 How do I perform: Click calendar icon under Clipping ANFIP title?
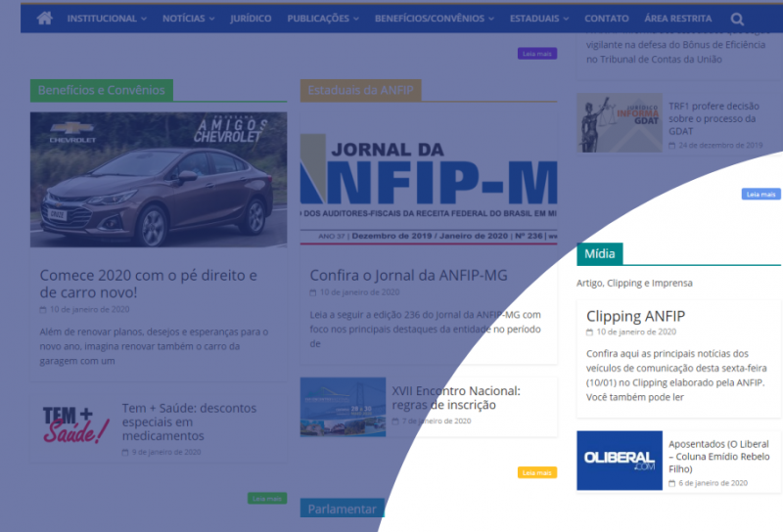pos(590,332)
